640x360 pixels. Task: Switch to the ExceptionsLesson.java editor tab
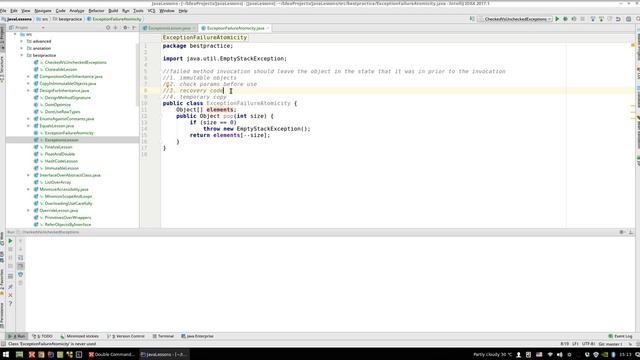(x=169, y=28)
